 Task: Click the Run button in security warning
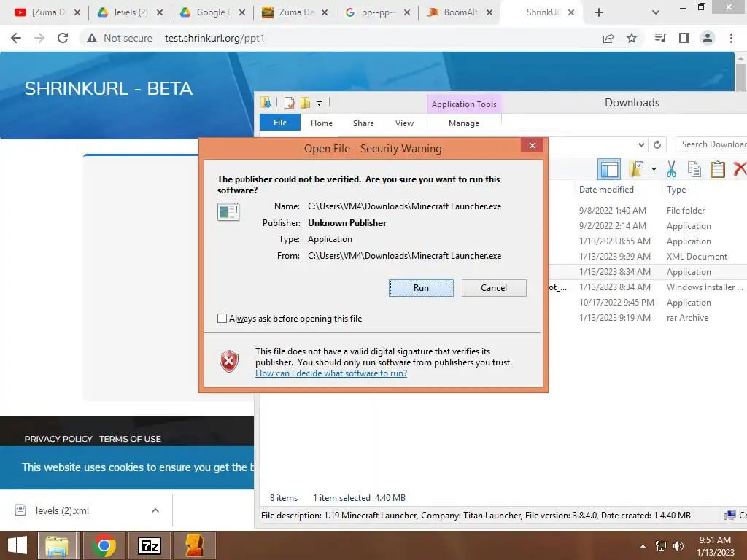click(421, 287)
